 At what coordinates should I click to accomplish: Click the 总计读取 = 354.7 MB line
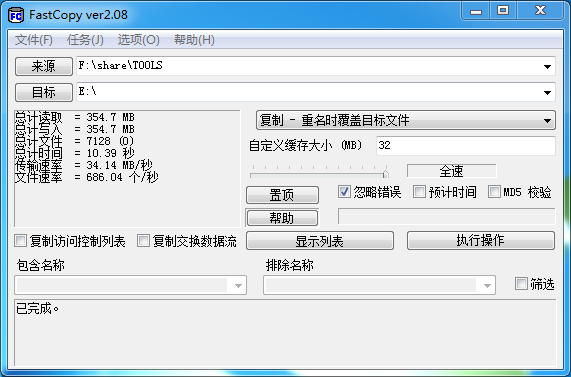pyautogui.click(x=75, y=117)
